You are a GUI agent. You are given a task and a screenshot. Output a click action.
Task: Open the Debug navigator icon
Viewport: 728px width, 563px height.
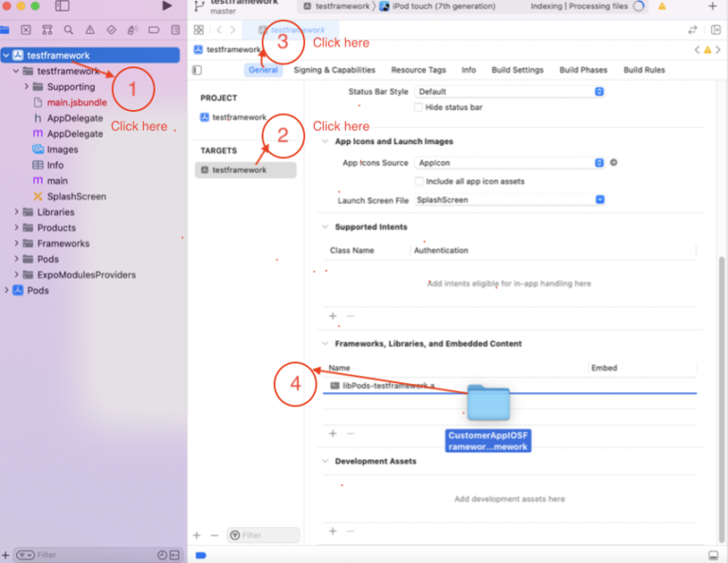(133, 30)
